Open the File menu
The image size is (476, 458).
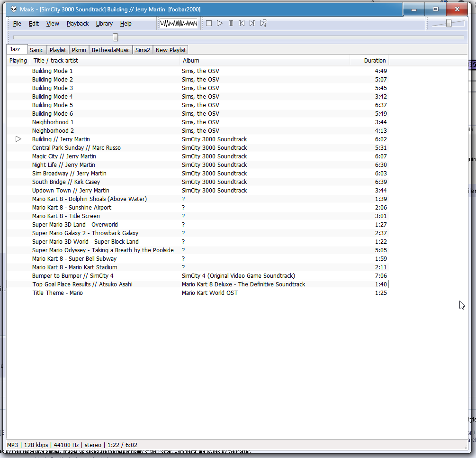coord(17,23)
